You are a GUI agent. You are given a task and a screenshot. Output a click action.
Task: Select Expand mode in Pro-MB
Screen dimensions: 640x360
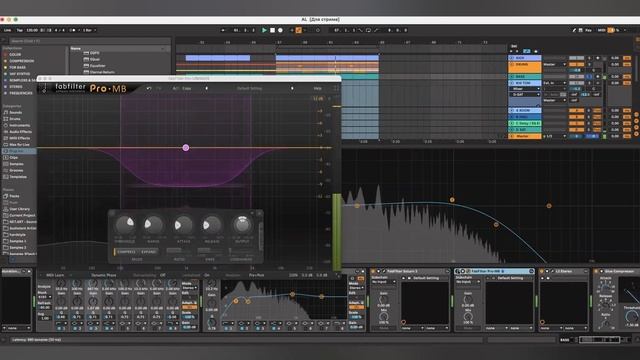click(148, 252)
